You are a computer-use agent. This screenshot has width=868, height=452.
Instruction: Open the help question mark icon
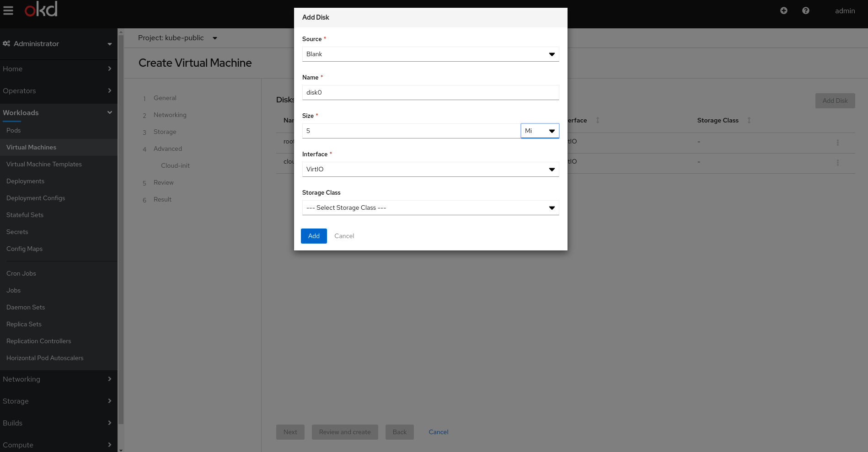[806, 11]
